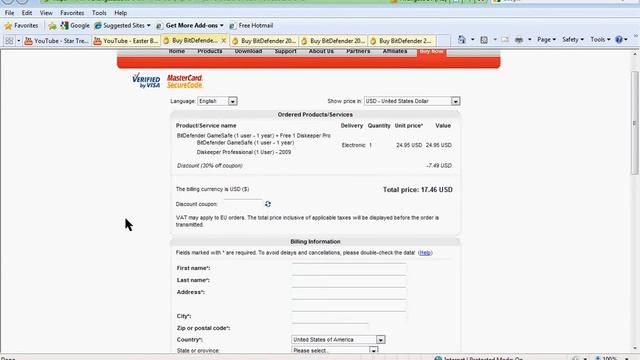Click the scrollbar up arrow

tap(635, 54)
